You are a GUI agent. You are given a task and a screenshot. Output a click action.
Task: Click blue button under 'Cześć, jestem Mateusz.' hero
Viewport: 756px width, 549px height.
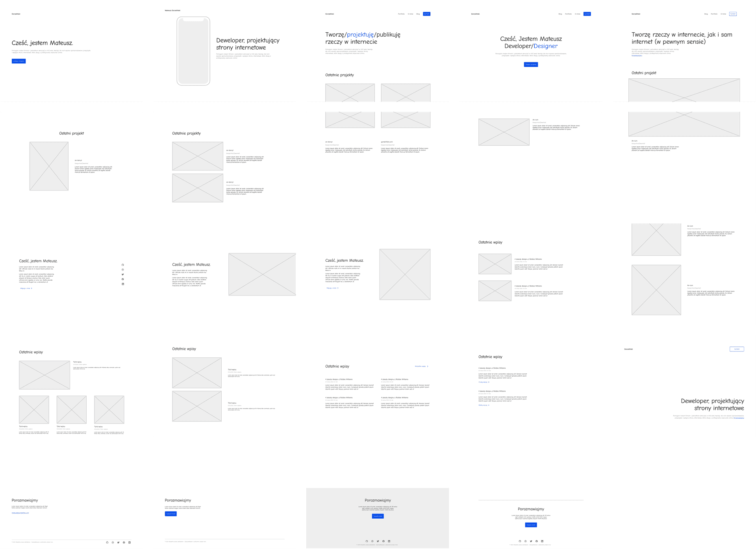(x=19, y=61)
